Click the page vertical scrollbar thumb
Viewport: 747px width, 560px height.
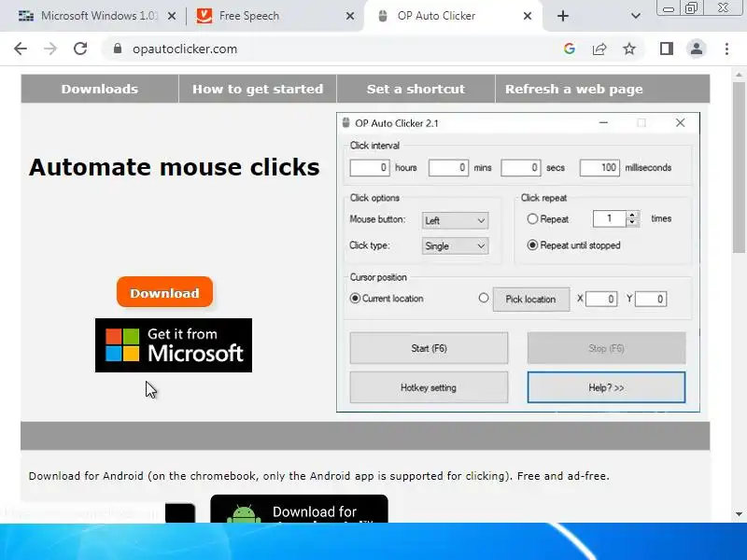[x=739, y=167]
